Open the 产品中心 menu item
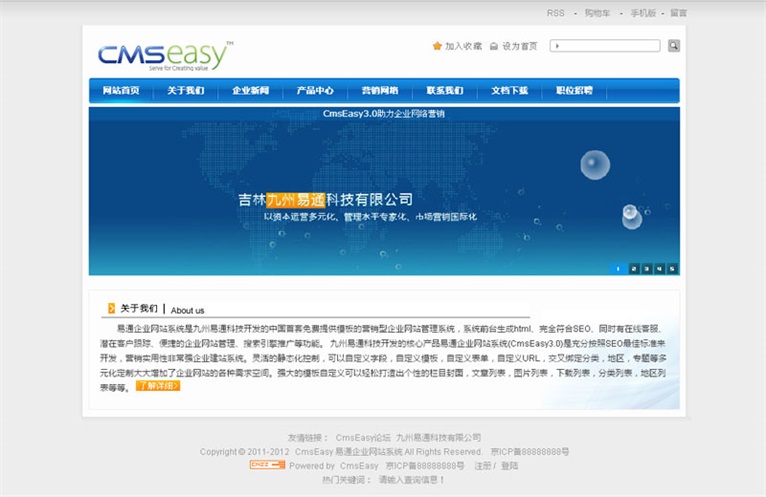Viewport: 766px width, 497px height. pos(315,91)
